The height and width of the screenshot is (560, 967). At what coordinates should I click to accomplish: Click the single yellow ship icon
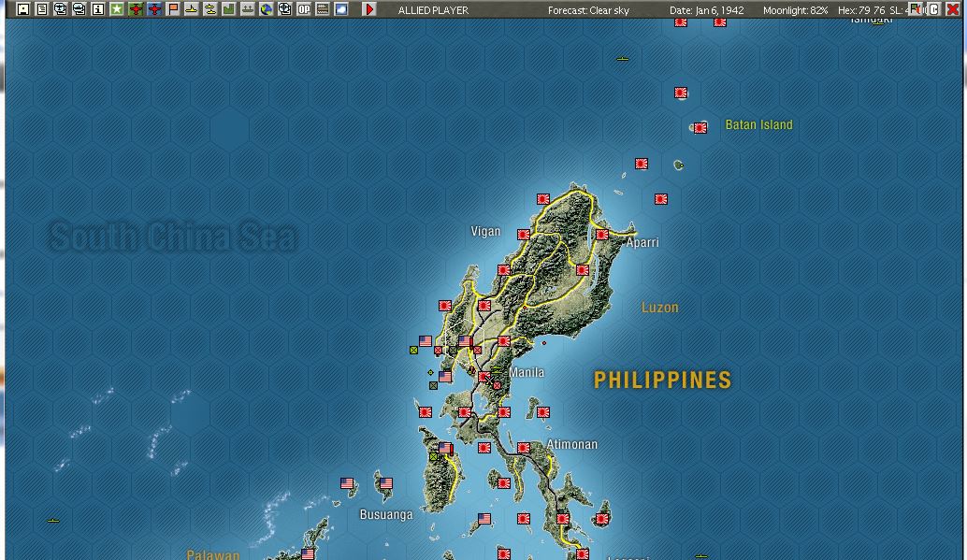(191, 9)
